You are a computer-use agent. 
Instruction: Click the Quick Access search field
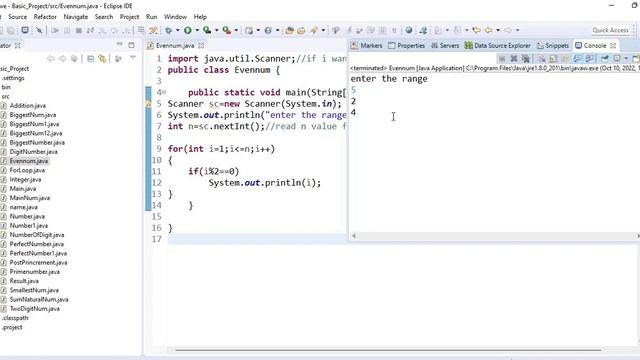pos(610,30)
